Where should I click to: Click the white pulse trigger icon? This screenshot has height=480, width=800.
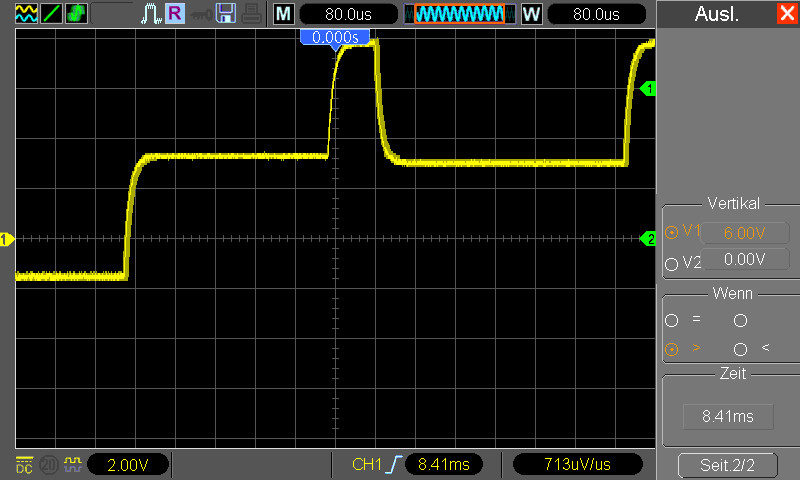click(x=151, y=14)
